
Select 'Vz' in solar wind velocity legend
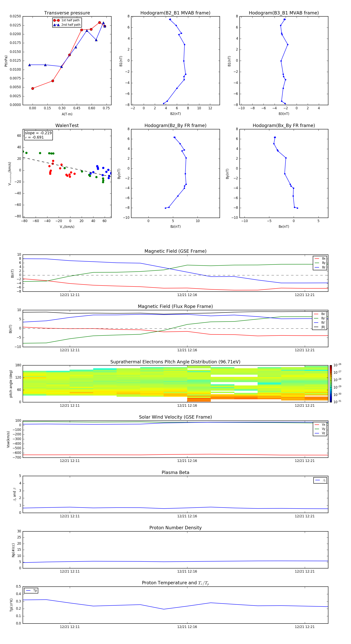tap(320, 433)
